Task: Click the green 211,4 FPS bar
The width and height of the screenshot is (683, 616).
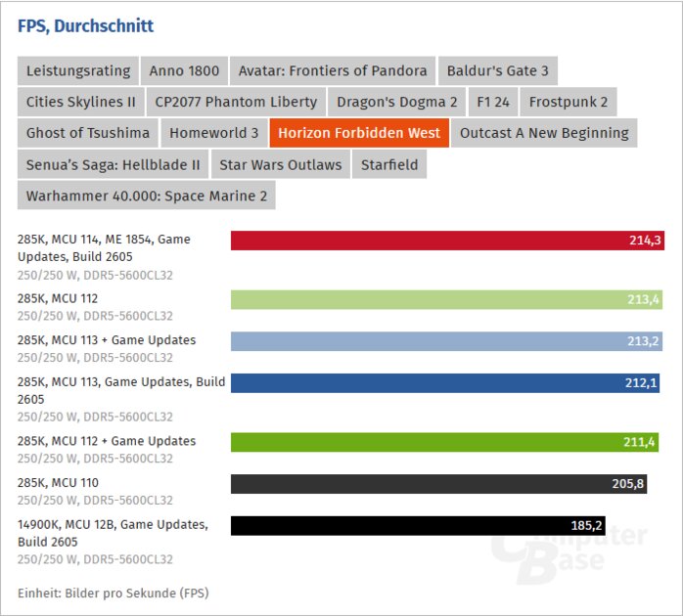Action: click(445, 442)
